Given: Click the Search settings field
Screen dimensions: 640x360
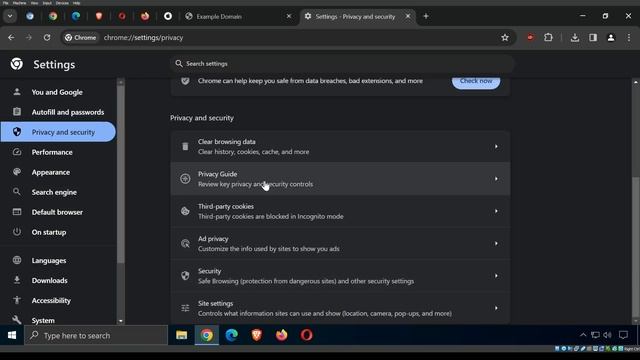Looking at the screenshot, I should [342, 64].
